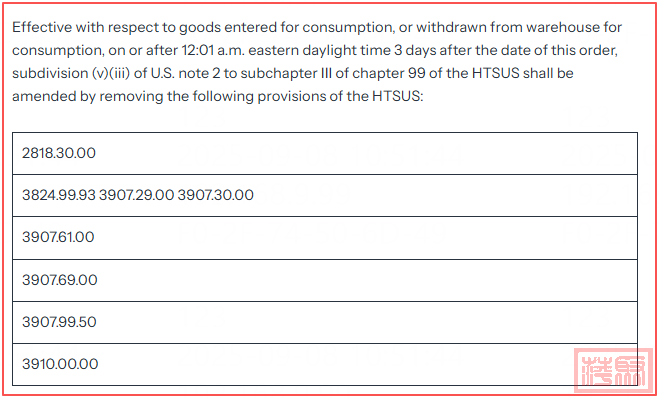
Task: Select the 3907.69.00 table row
Action: [325, 280]
